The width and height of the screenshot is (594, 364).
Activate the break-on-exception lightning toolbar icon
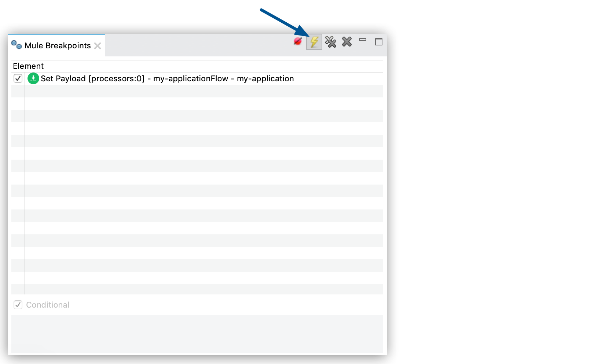pos(314,42)
